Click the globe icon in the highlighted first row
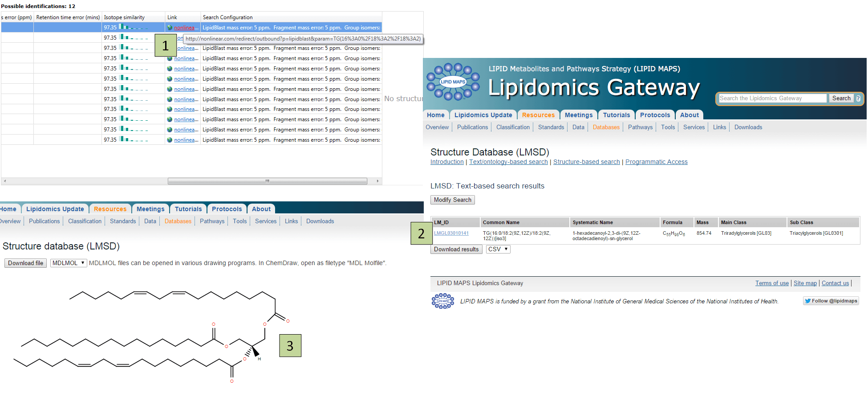The width and height of the screenshot is (868, 409). 170,28
